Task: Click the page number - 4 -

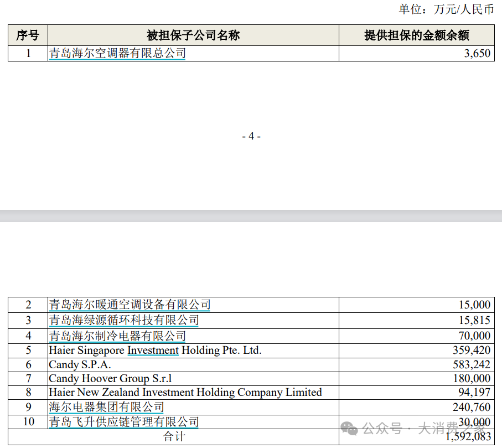Action: coord(251,136)
